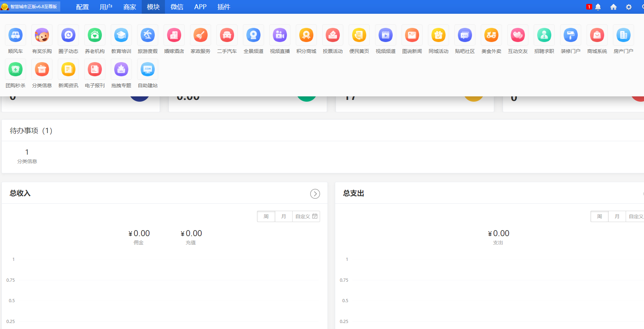Open the 拖拽专题 module
644x329 pixels.
click(x=121, y=74)
